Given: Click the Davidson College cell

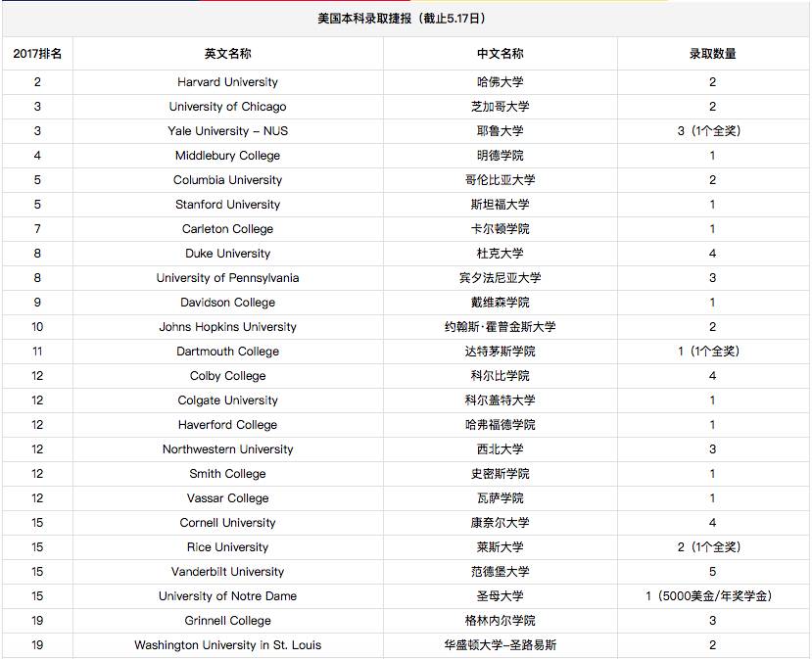Looking at the screenshot, I should [228, 303].
